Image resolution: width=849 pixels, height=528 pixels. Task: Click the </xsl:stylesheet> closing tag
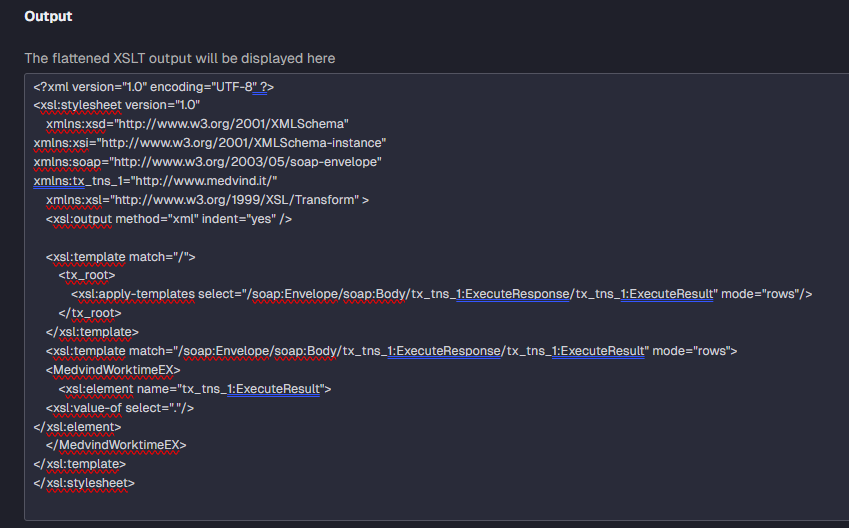pyautogui.click(x=84, y=483)
